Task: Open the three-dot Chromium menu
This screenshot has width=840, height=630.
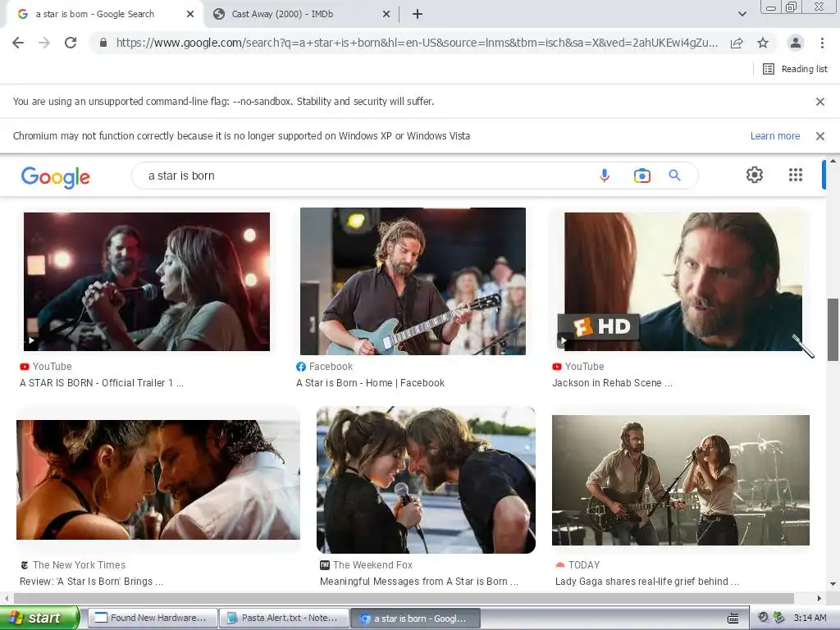Action: tap(822, 43)
